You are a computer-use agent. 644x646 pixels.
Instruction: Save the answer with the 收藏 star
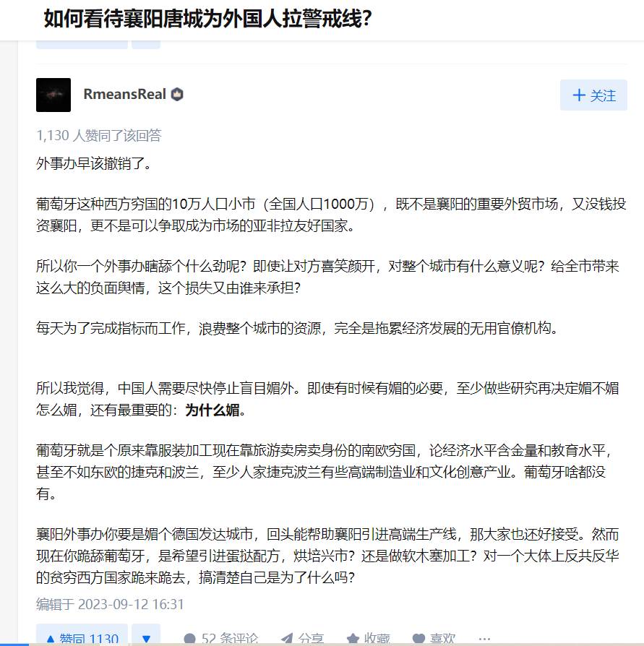(x=368, y=638)
